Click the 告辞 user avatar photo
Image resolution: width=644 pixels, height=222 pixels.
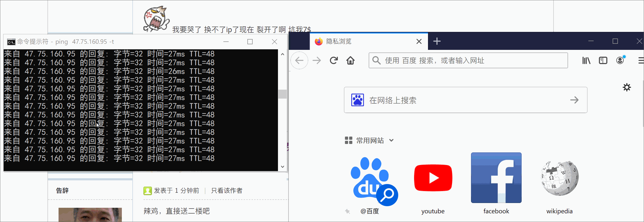tap(90, 215)
